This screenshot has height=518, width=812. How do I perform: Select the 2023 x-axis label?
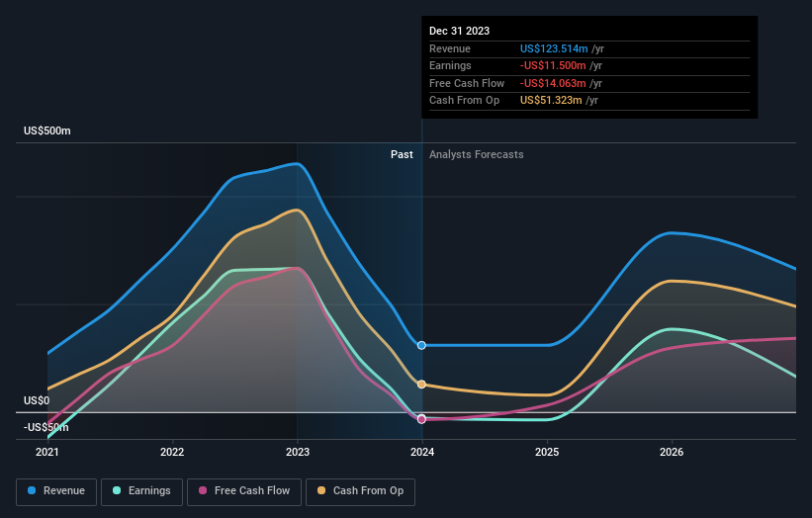[x=298, y=452]
